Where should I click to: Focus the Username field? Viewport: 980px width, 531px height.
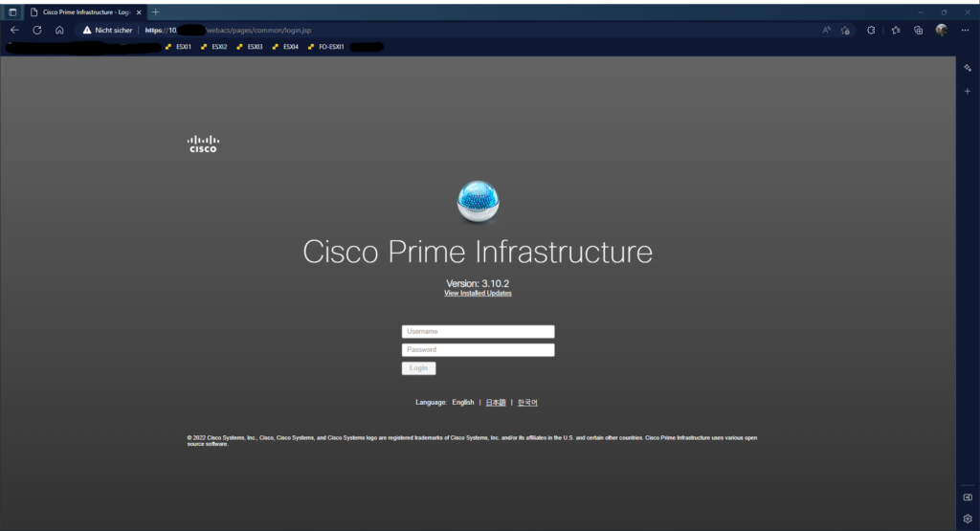[479, 331]
